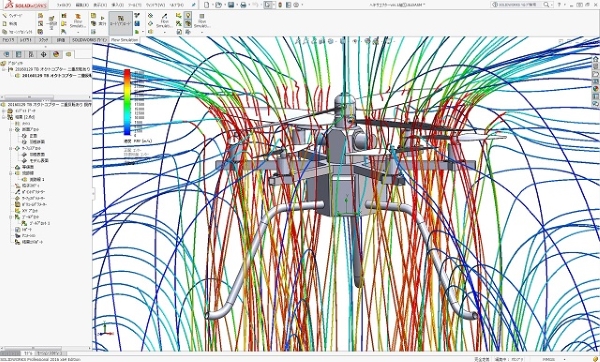The width and height of the screenshot is (600, 362).
Task: Collapse the 流跡線 flow trajectories node
Action: [11, 173]
